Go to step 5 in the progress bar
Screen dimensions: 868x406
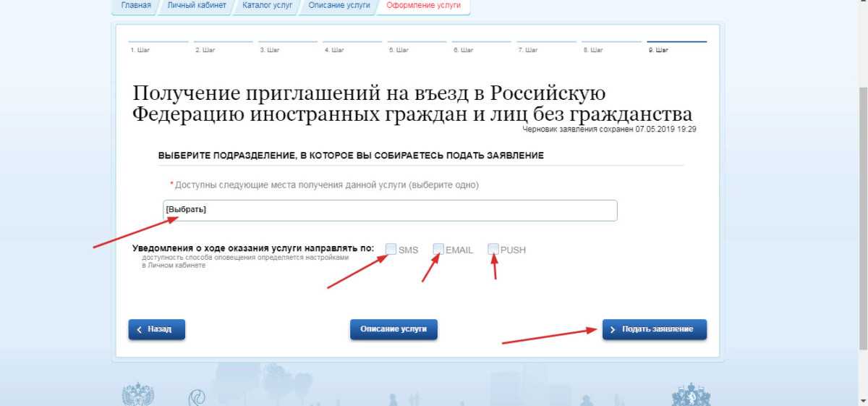[399, 50]
